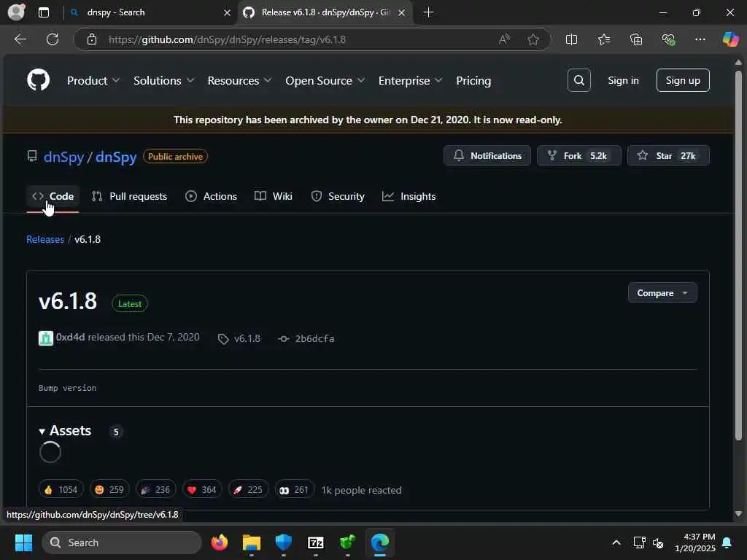
Task: Switch to the Actions tab
Action: click(211, 196)
